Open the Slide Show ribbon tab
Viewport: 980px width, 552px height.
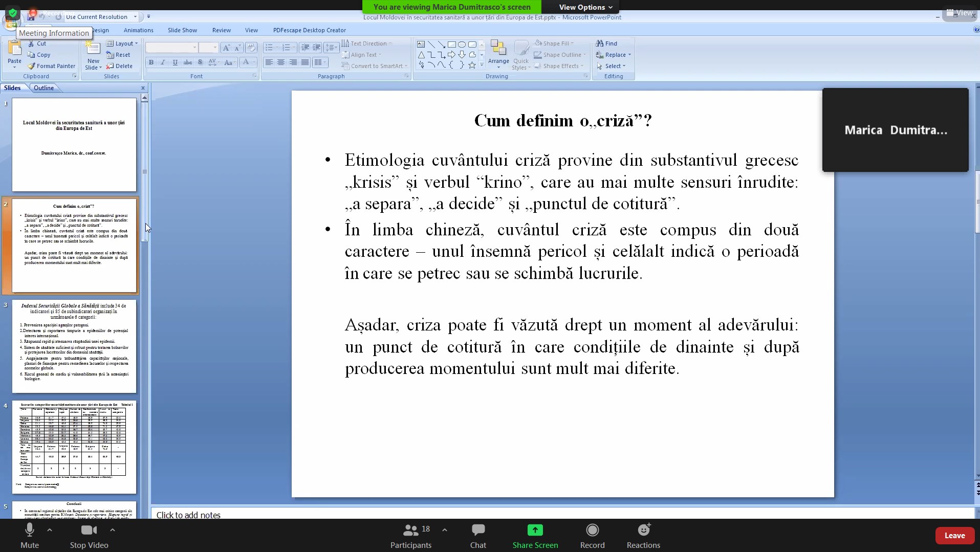click(182, 30)
